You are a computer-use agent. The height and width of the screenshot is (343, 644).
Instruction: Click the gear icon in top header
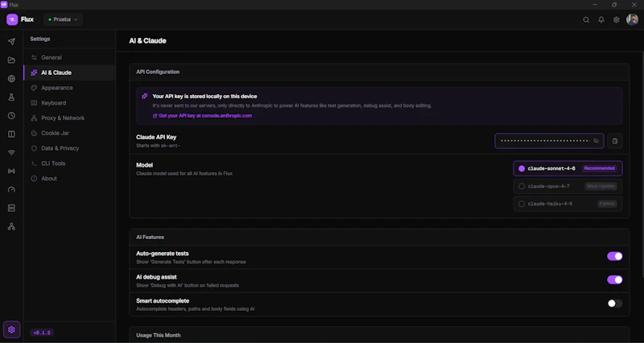(616, 19)
